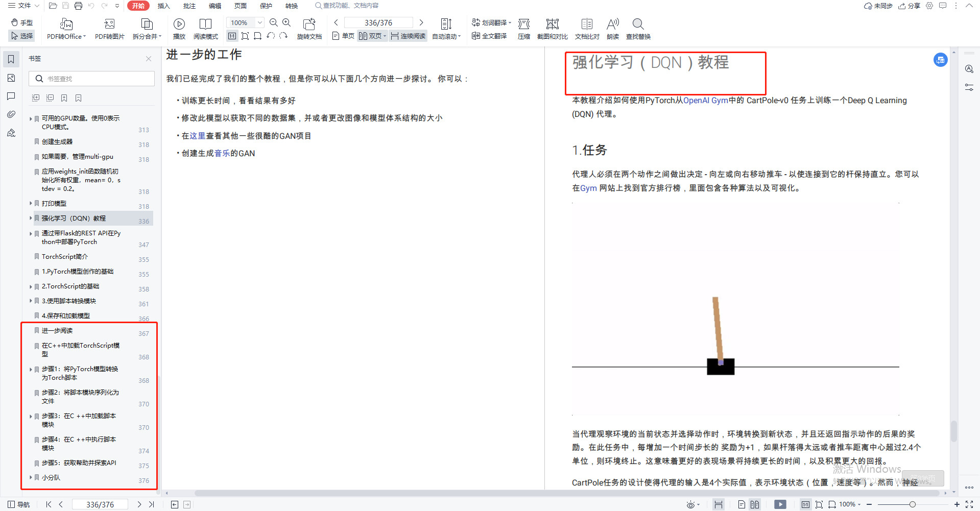Screen dimensions: 980x511
Task: Expand the 打印模型 bookmark
Action: pos(31,203)
